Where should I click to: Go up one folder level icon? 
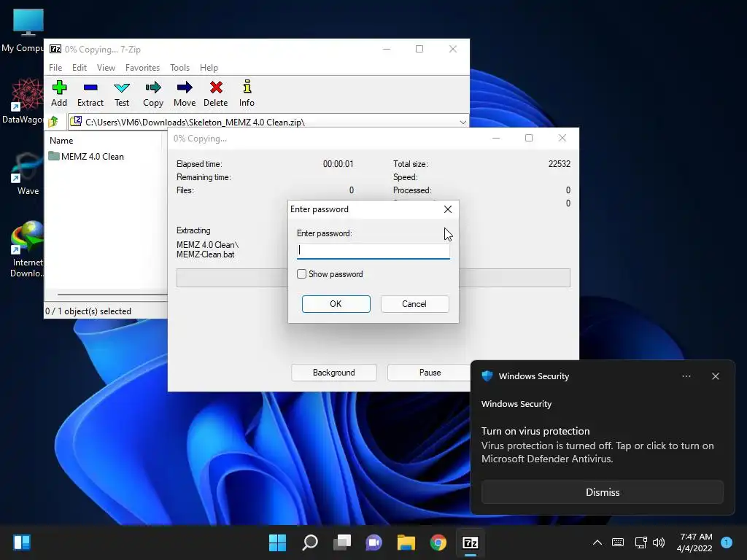pyautogui.click(x=53, y=122)
